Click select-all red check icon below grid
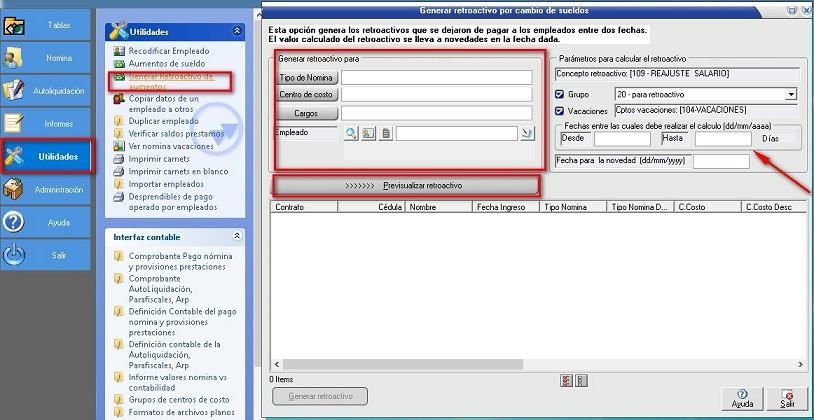 coord(566,380)
